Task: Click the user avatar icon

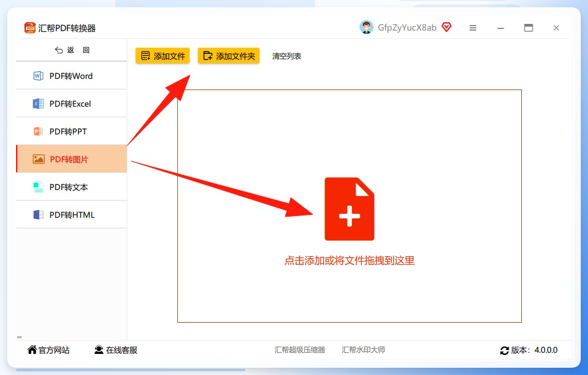Action: coord(366,27)
